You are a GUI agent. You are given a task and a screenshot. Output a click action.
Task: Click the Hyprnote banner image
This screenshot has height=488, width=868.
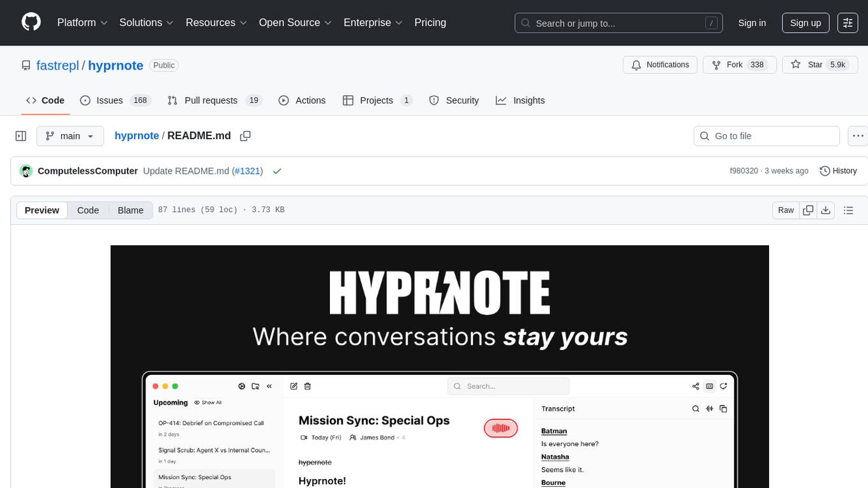tap(440, 367)
